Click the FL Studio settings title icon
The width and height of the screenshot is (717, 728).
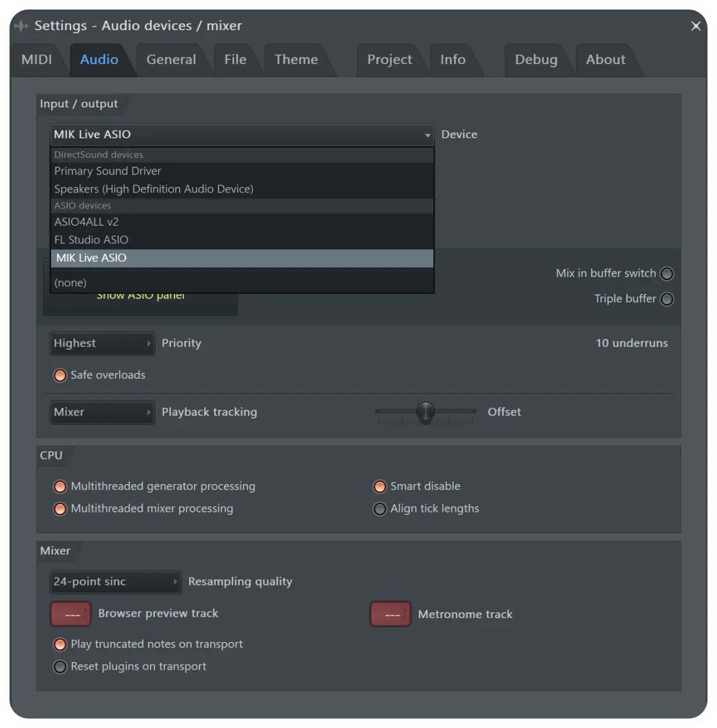(21, 26)
